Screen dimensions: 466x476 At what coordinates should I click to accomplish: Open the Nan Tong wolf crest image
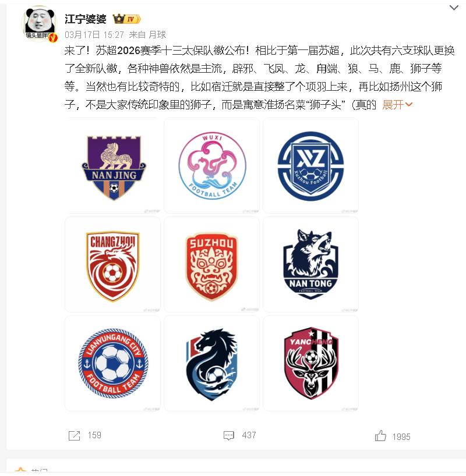coord(310,264)
